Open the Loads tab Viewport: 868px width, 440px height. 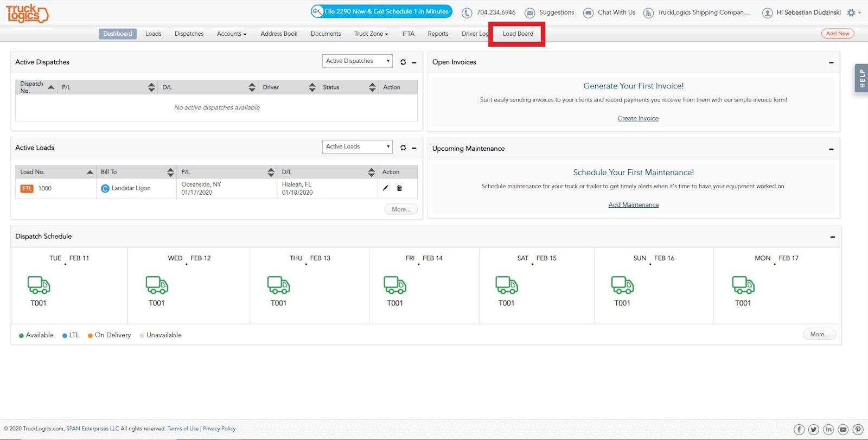tap(154, 34)
